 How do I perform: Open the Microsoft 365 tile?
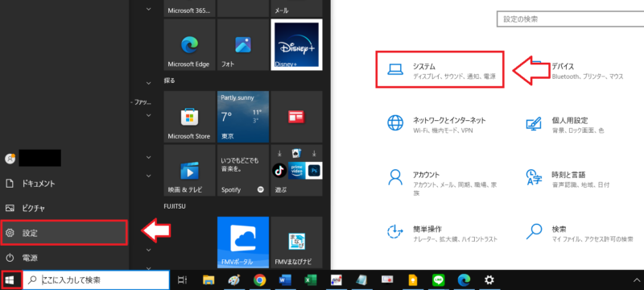[x=189, y=8]
